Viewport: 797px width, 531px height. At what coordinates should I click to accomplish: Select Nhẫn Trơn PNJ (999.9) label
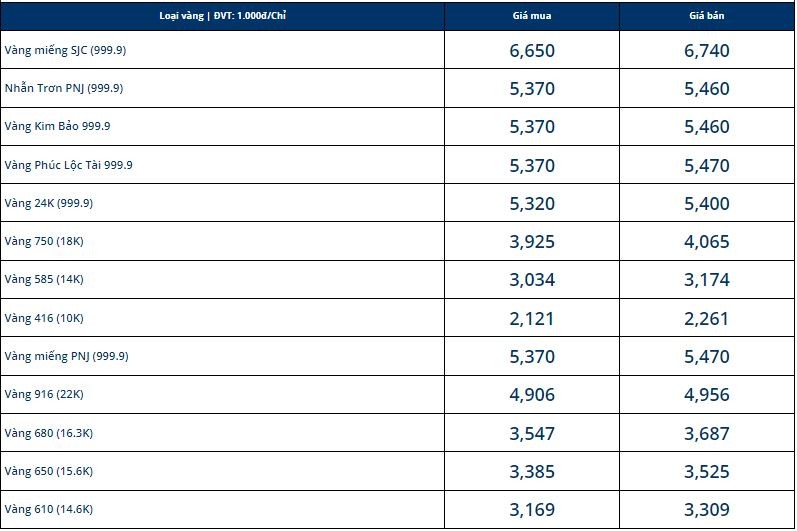(x=64, y=88)
